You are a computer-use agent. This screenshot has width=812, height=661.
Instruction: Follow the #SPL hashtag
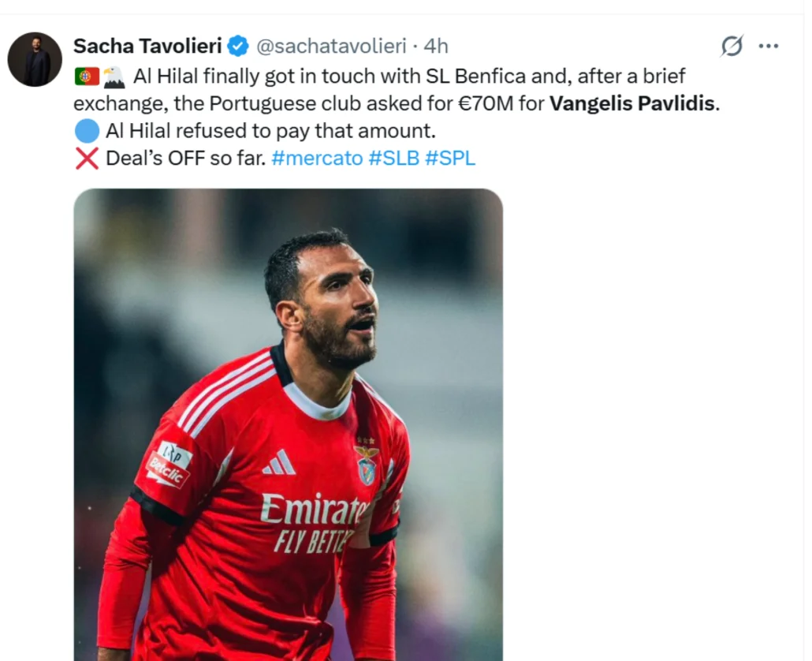(450, 158)
